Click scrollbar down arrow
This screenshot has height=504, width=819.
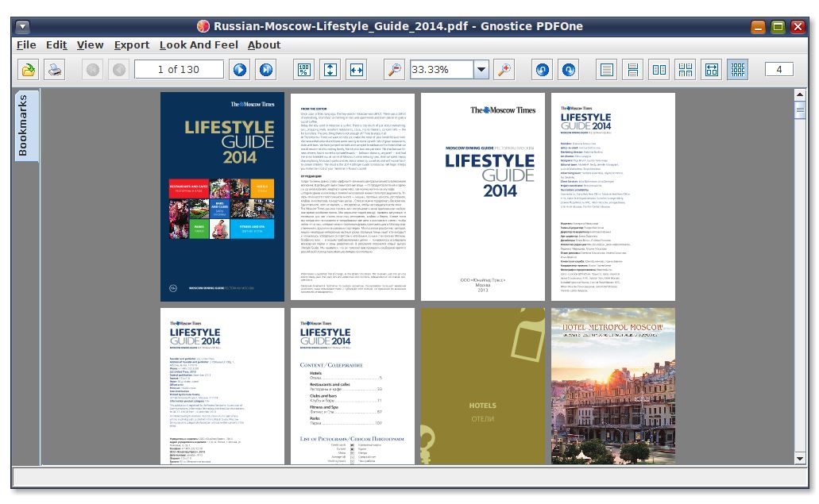[x=800, y=459]
